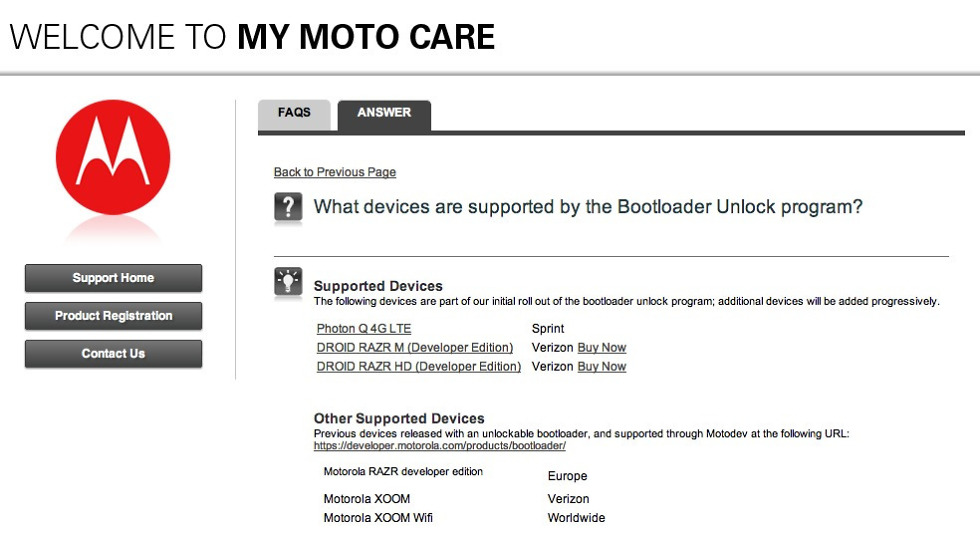Viewport: 980px width, 535px height.
Task: Open the Photon Q 4G LTE link
Action: coord(364,329)
